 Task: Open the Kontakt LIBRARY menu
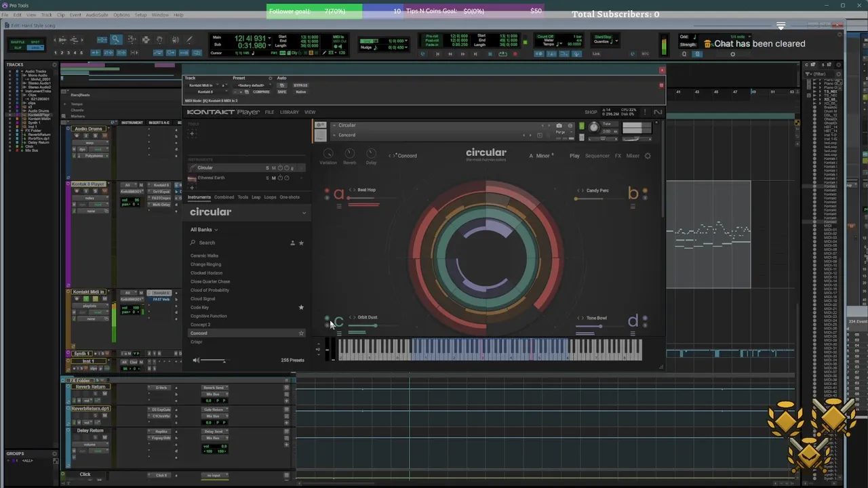[x=289, y=112]
